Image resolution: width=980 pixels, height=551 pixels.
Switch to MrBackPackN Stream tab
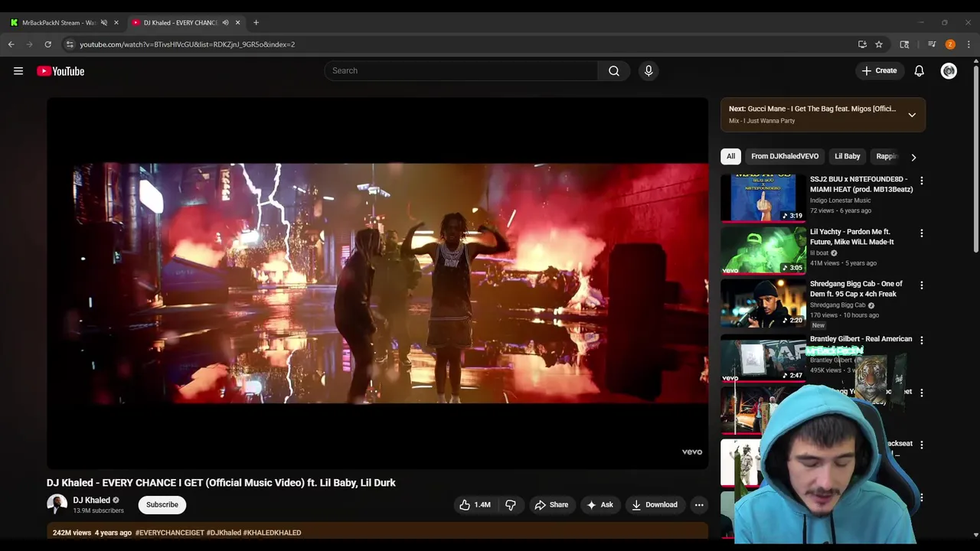pyautogui.click(x=64, y=22)
